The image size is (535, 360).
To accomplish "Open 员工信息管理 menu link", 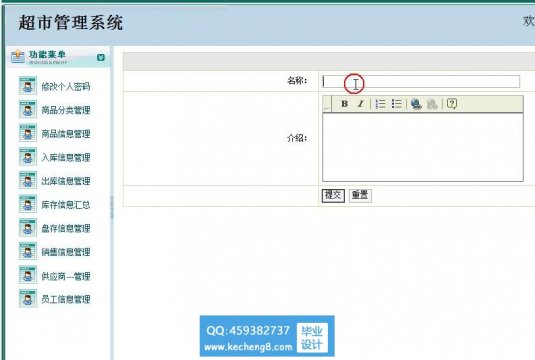I will pos(66,299).
